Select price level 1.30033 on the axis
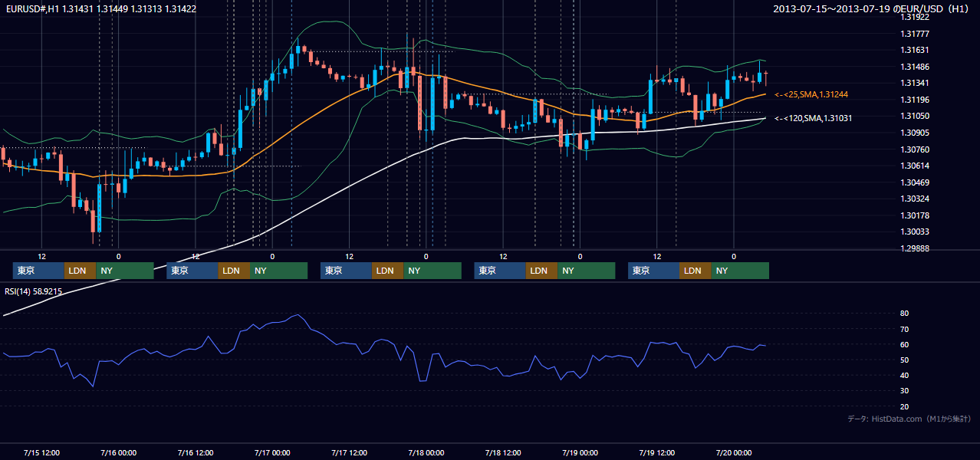The width and height of the screenshot is (980, 460). 916,232
